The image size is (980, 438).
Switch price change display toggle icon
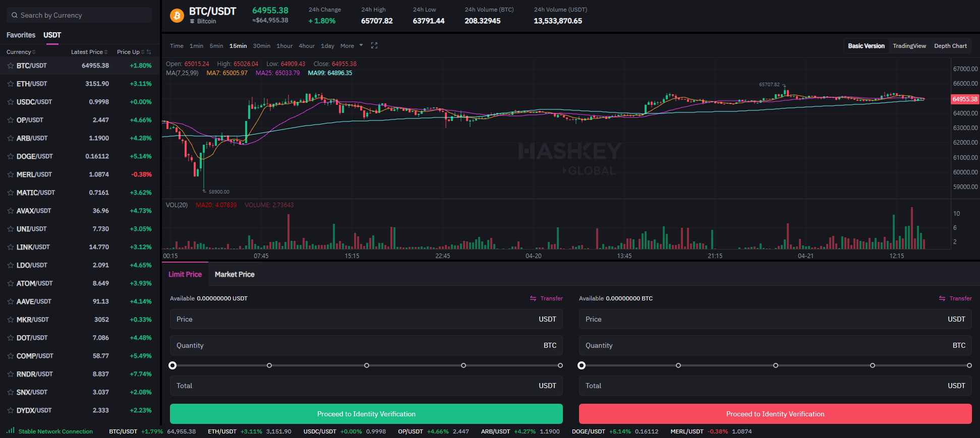coord(149,52)
